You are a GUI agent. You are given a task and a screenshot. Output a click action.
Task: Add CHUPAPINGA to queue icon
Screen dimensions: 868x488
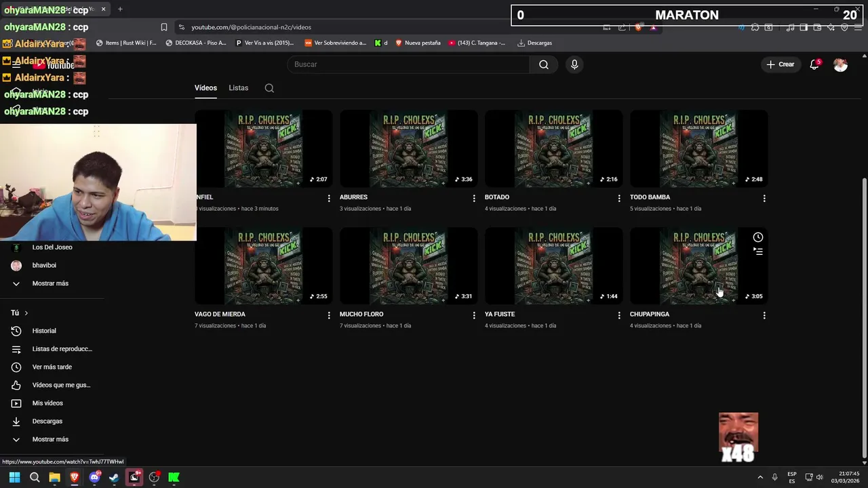tap(758, 251)
